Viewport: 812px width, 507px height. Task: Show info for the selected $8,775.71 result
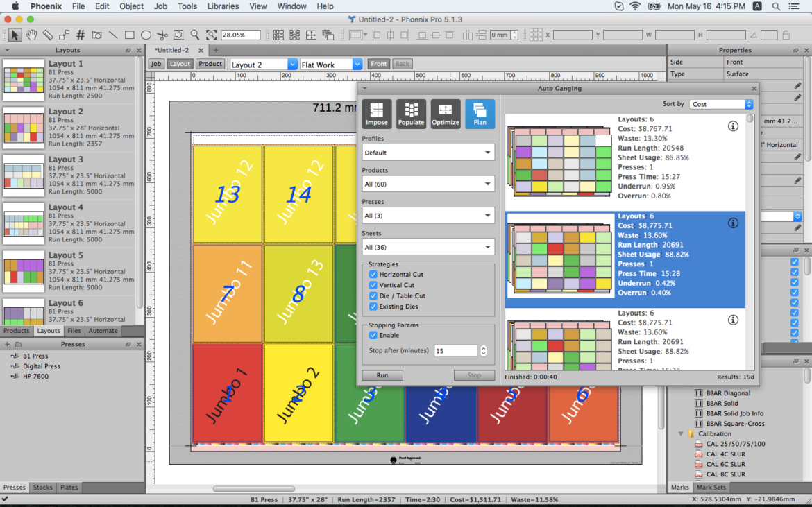click(x=733, y=223)
